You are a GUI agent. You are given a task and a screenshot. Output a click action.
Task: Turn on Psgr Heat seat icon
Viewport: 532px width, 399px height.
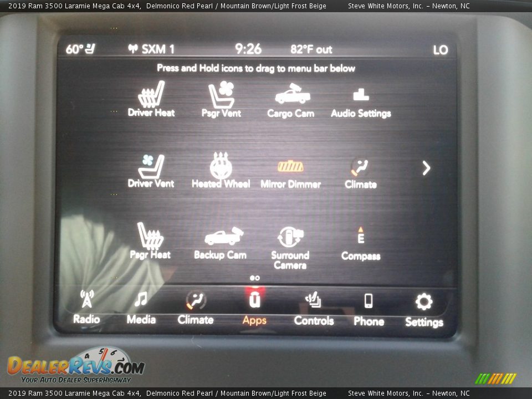tap(150, 240)
